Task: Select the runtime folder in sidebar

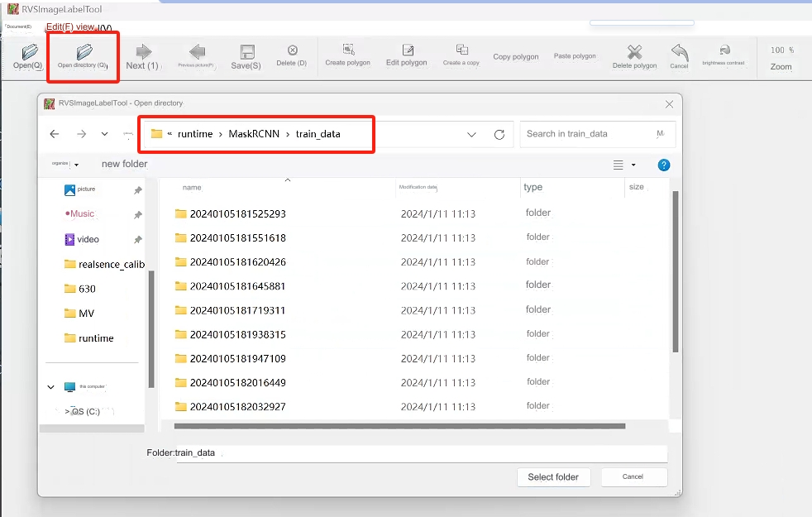Action: (x=89, y=338)
